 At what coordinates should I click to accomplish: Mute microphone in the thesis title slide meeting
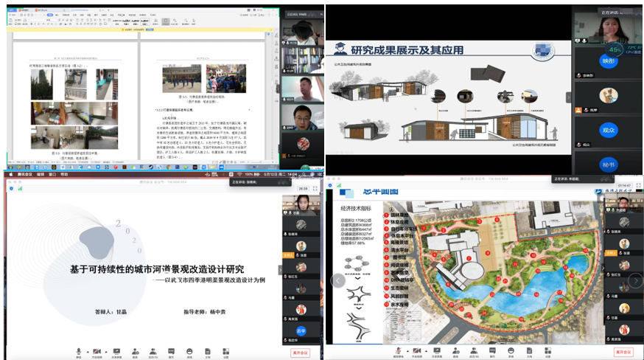tap(79, 351)
